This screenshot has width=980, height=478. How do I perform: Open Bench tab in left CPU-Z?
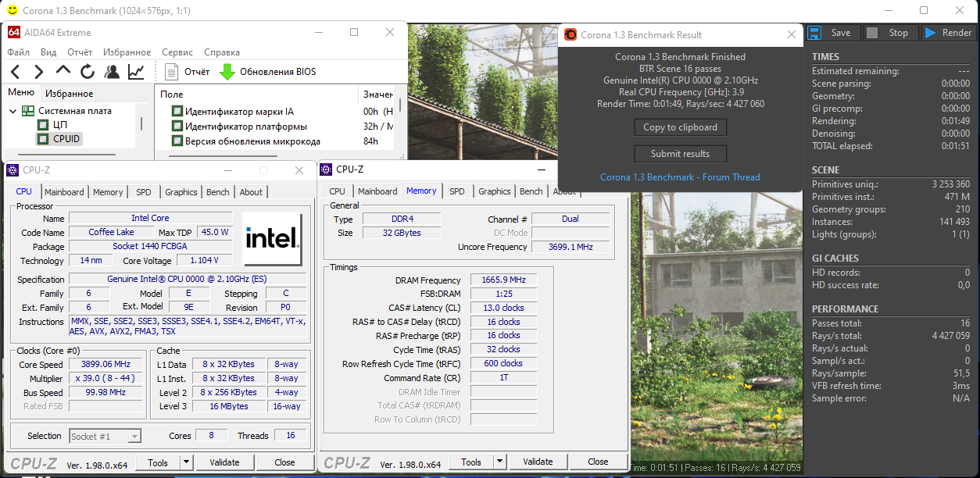tap(218, 192)
